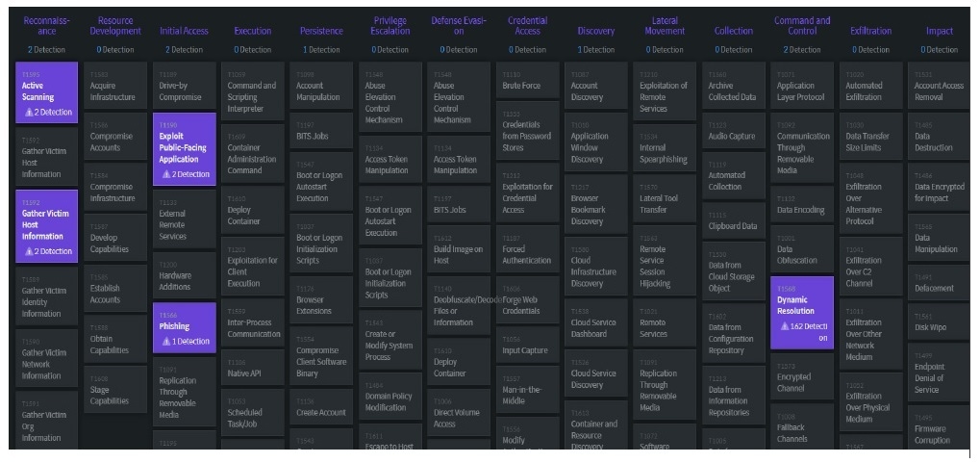Click the alert icon on Active Scanning card
Viewport: 980px width, 463px height.
click(x=29, y=113)
